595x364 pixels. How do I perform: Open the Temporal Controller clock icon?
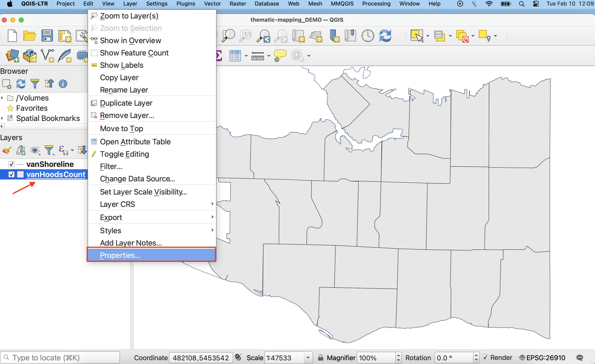(x=367, y=36)
